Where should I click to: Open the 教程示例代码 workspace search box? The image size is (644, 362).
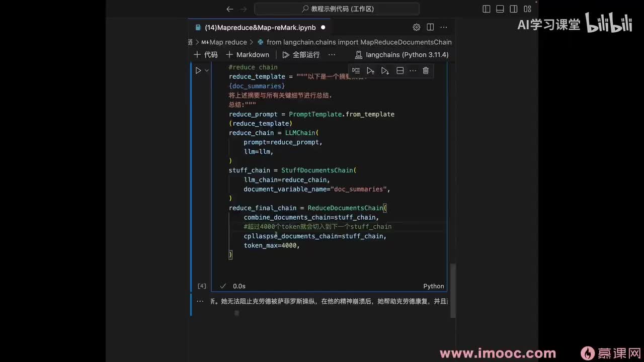point(337,9)
